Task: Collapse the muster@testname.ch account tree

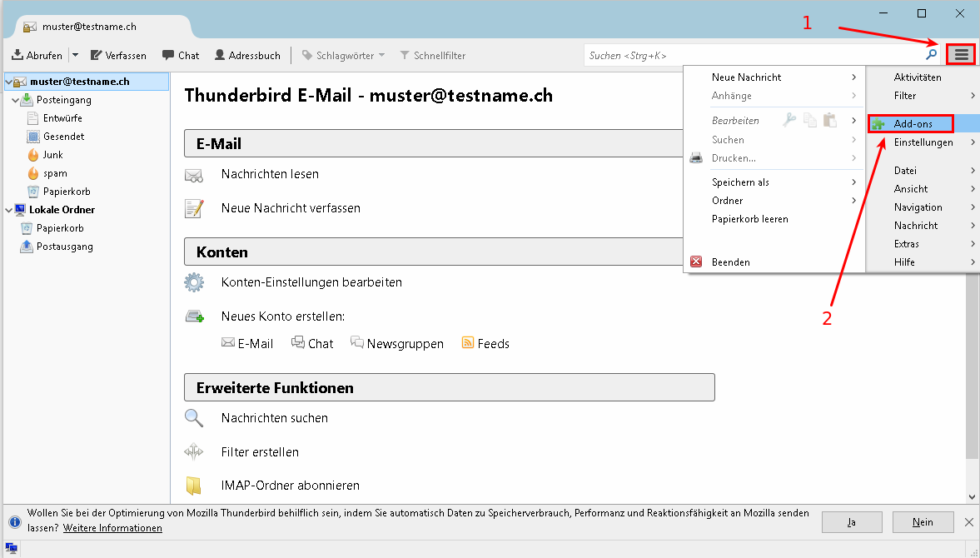Action: pos(8,82)
